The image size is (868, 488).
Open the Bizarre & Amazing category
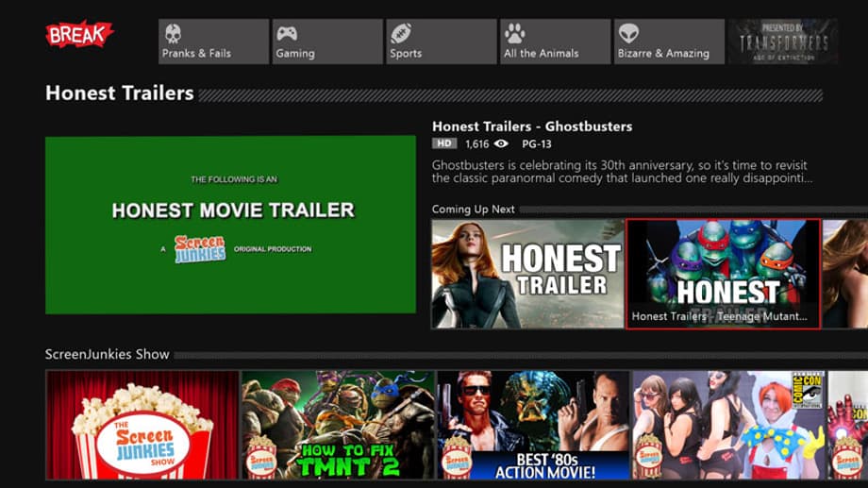click(x=669, y=42)
